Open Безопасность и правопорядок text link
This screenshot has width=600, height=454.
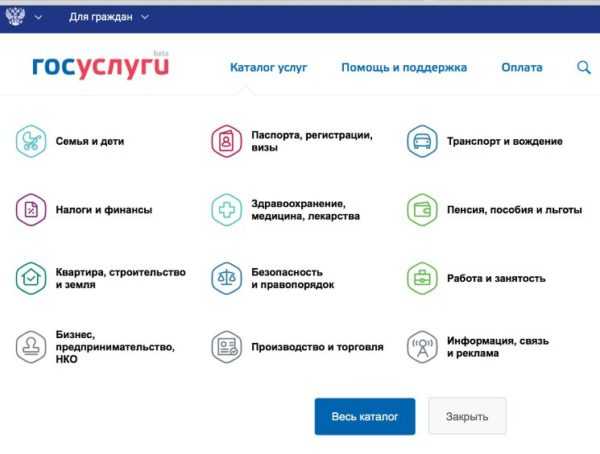pyautogui.click(x=293, y=278)
